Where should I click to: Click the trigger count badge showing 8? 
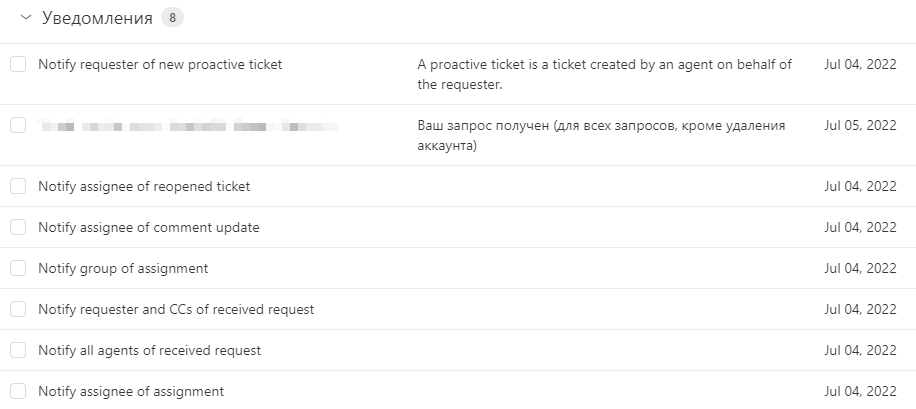click(x=172, y=18)
